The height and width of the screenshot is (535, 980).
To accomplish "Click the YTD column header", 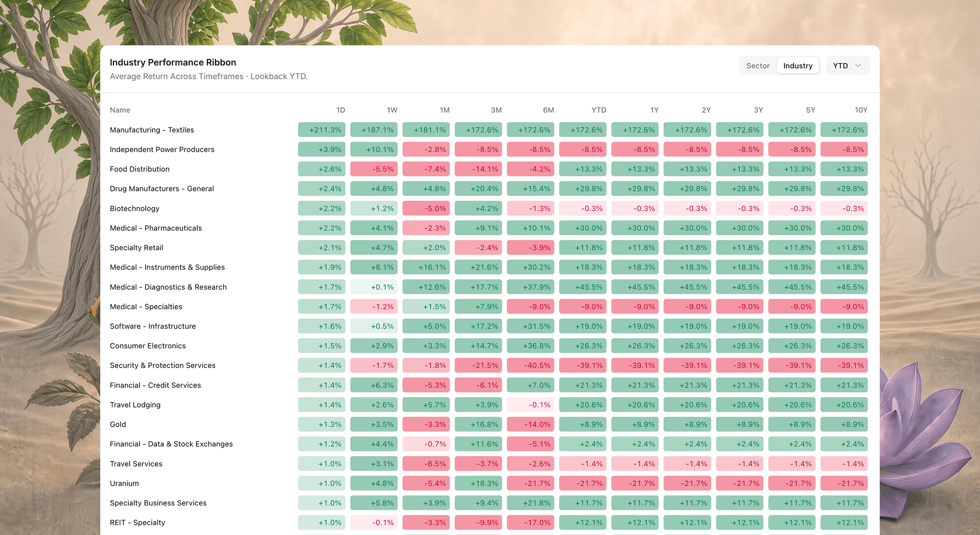I will (x=599, y=110).
